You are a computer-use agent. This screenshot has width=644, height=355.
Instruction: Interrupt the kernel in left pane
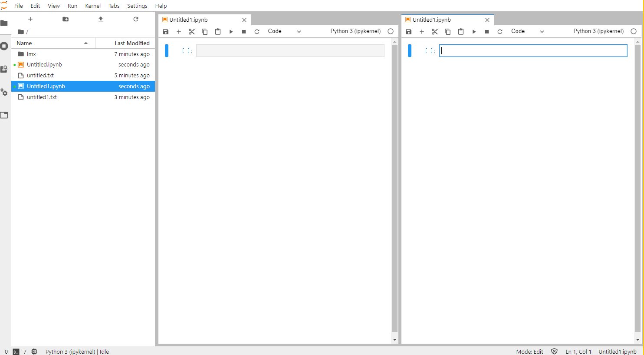click(x=244, y=32)
